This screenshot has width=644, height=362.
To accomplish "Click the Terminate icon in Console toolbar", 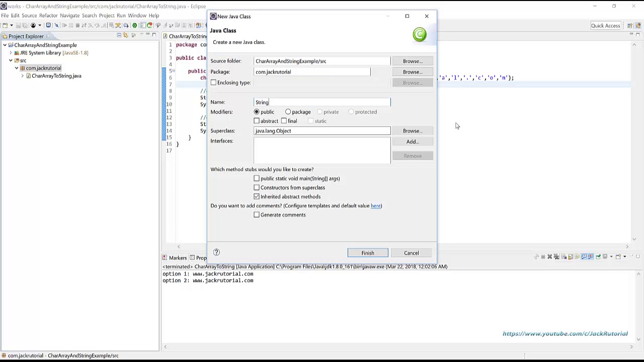I will click(543, 257).
